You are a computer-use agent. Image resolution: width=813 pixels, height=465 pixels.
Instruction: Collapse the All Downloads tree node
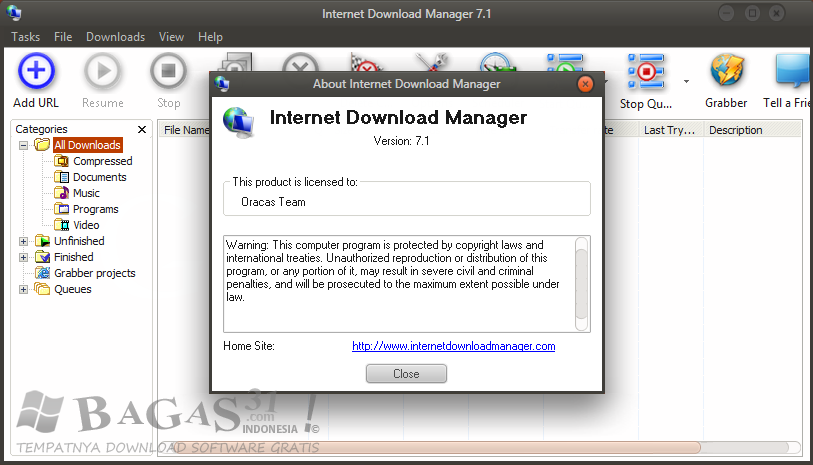(x=23, y=146)
